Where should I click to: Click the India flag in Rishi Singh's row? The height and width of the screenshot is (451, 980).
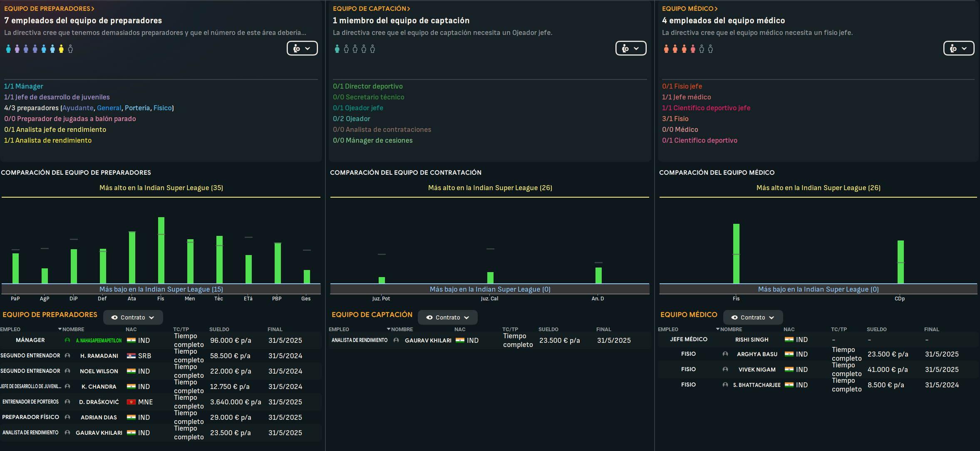tap(789, 339)
